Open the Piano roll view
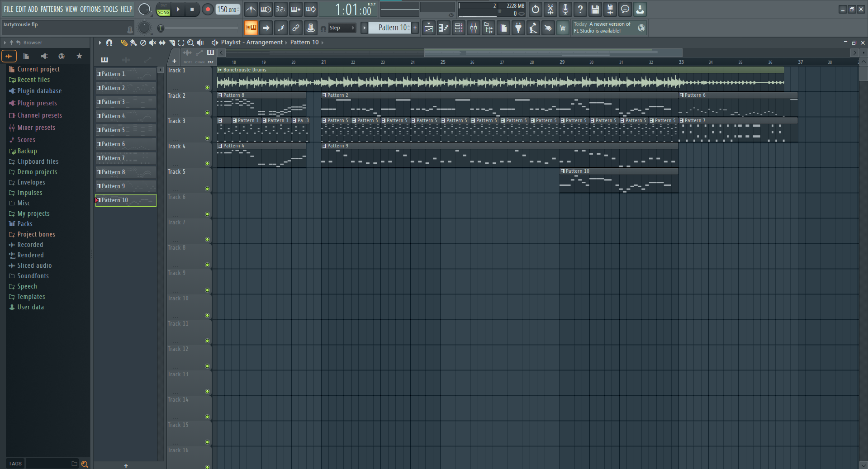The height and width of the screenshot is (469, 868). [x=444, y=28]
